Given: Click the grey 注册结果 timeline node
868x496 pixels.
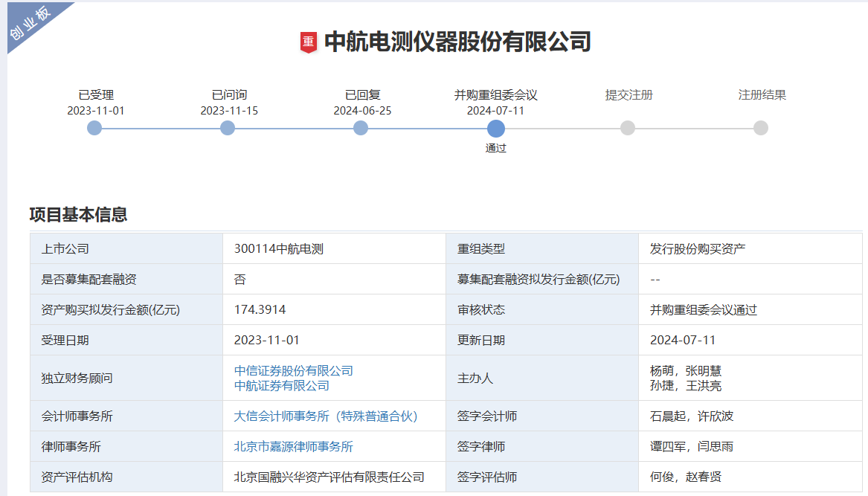Looking at the screenshot, I should click(761, 128).
